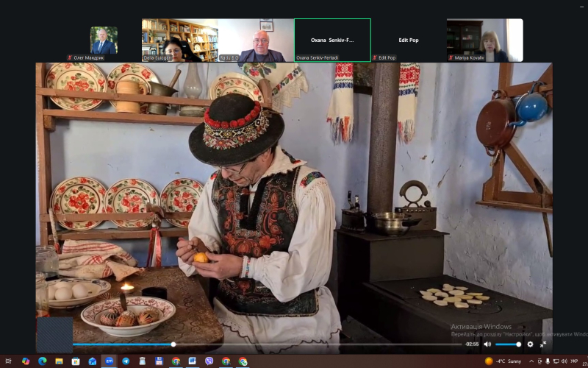Click the video volume speaker icon
The image size is (588, 368).
click(x=487, y=344)
